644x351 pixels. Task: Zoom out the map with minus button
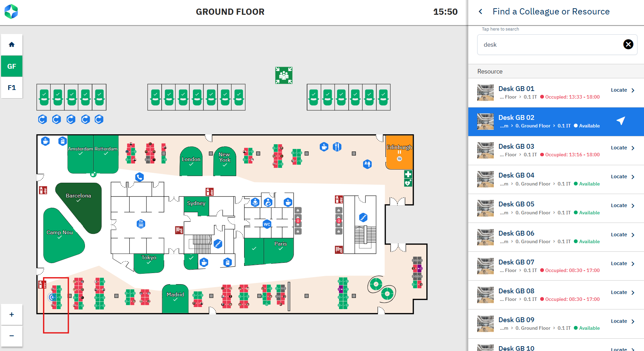pos(12,336)
